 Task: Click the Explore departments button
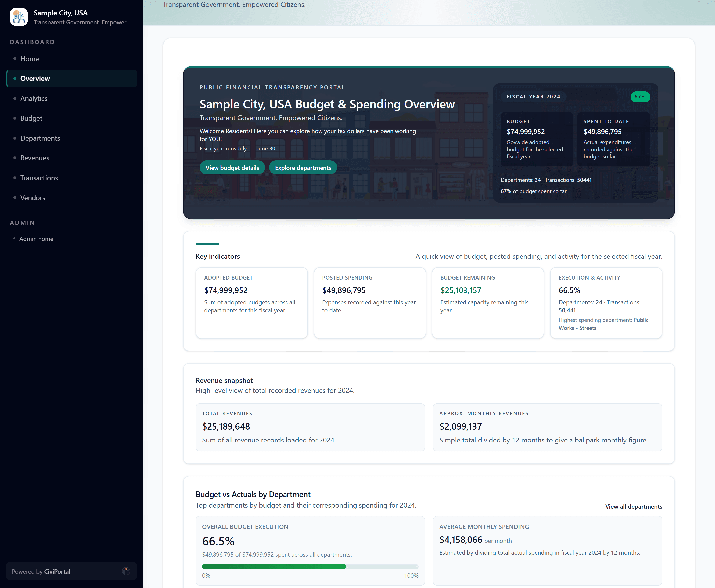click(x=303, y=167)
